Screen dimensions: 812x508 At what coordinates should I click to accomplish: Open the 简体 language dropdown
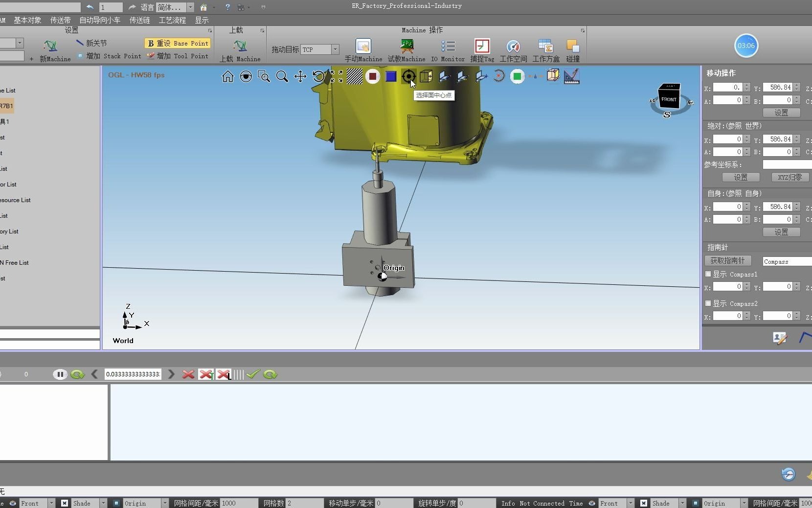[x=190, y=7]
